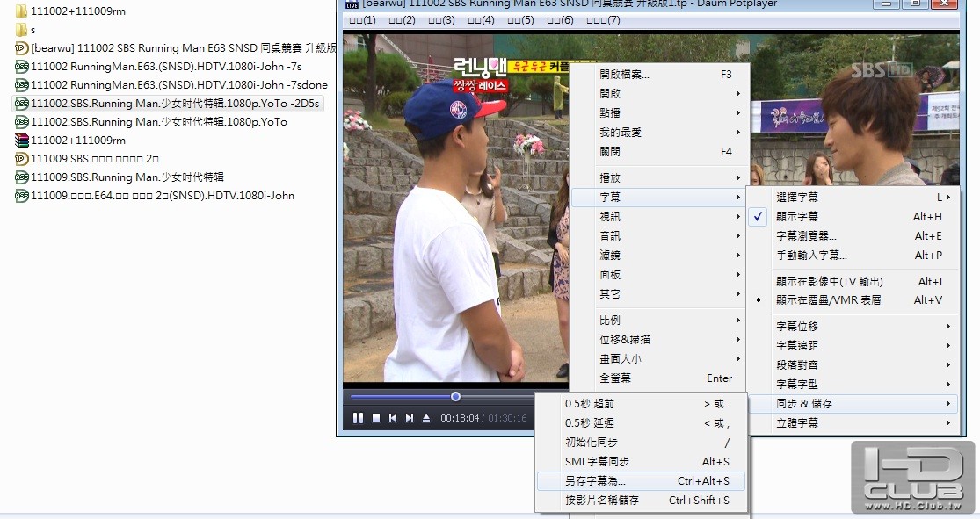Open 字幕字型 submenu
The width and height of the screenshot is (980, 519).
click(853, 384)
